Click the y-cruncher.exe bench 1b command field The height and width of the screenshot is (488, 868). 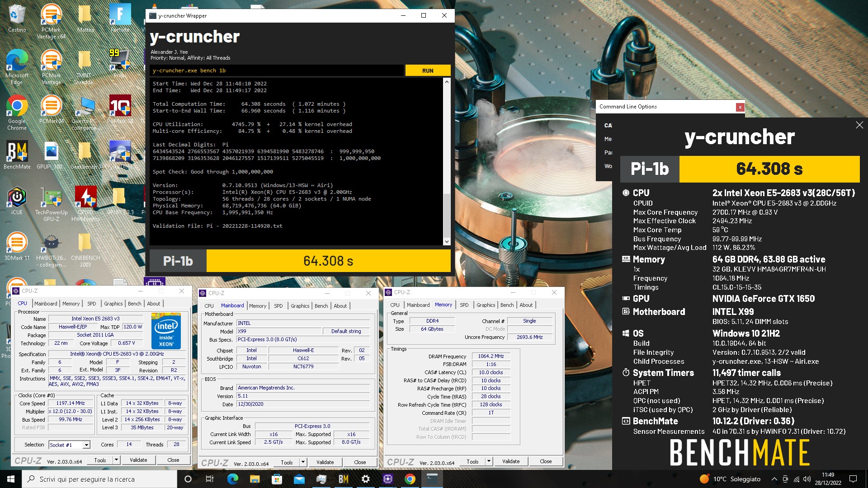pyautogui.click(x=277, y=70)
